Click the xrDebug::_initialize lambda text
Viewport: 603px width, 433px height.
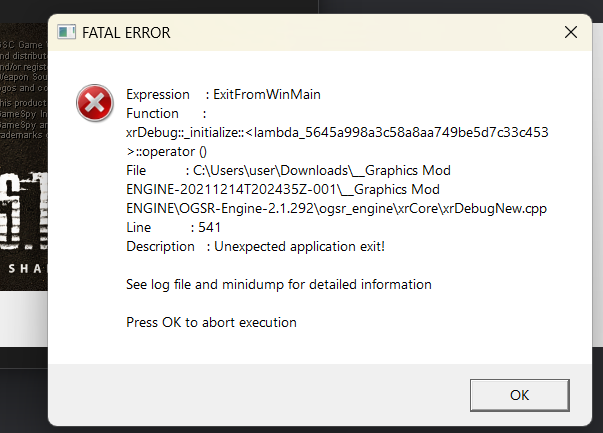click(x=336, y=132)
